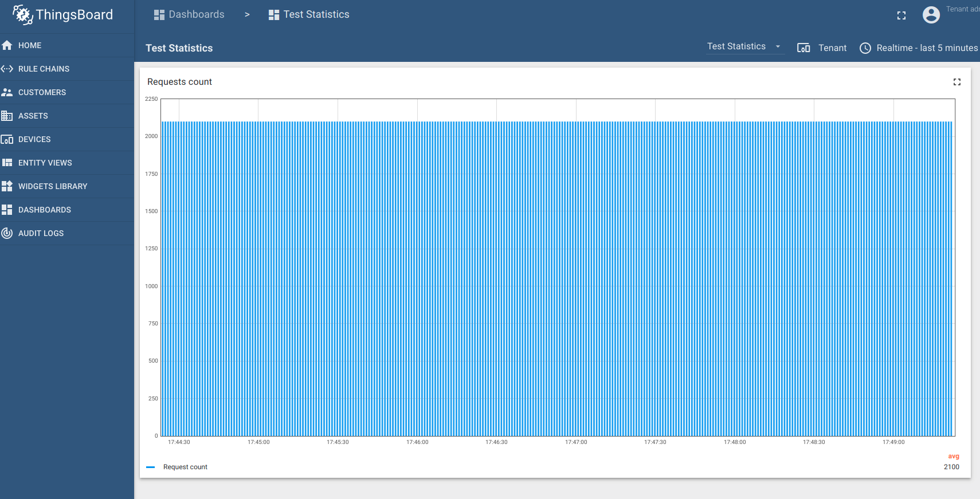Toggle the Request count legend series
Screen dimensions: 980x499
pos(185,467)
